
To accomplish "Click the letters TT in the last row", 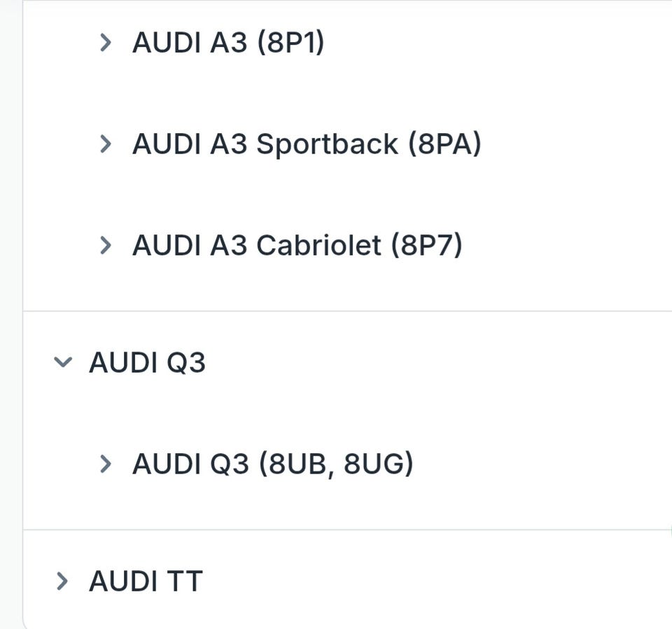I will click(x=184, y=581).
